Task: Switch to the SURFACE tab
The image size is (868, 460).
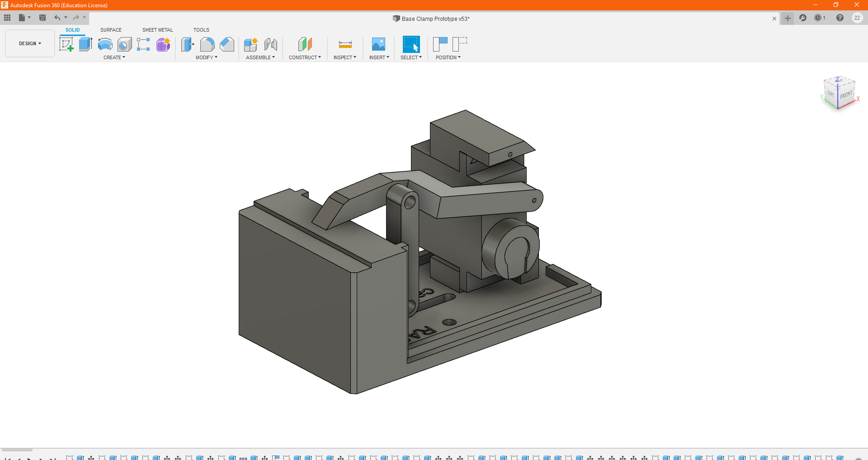Action: pyautogui.click(x=111, y=30)
